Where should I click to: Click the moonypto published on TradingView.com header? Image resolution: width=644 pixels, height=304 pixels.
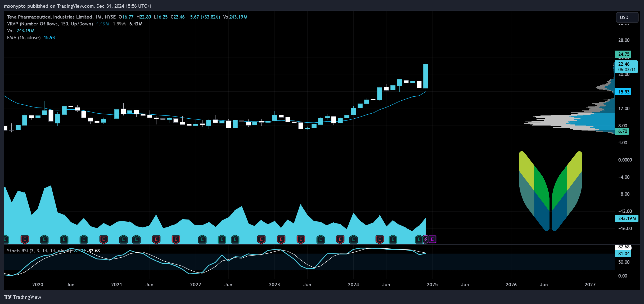[77, 6]
